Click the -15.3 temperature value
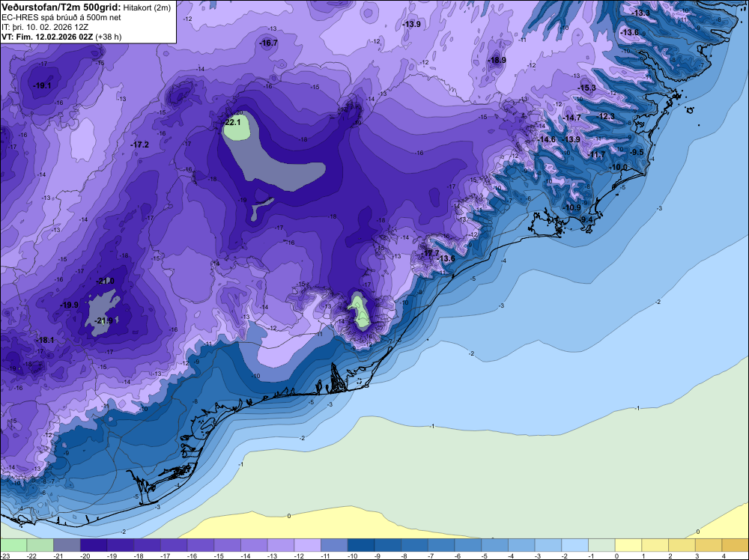Screen dimensions: 749x560 587,88
